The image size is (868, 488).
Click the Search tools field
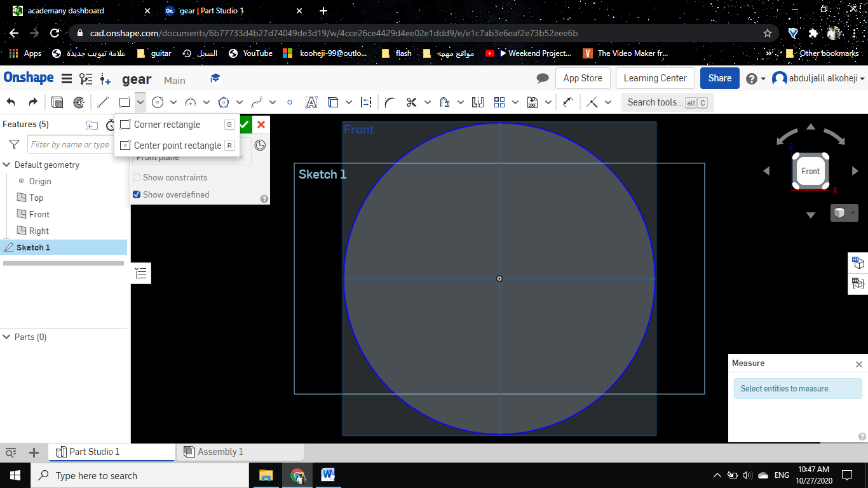click(667, 102)
